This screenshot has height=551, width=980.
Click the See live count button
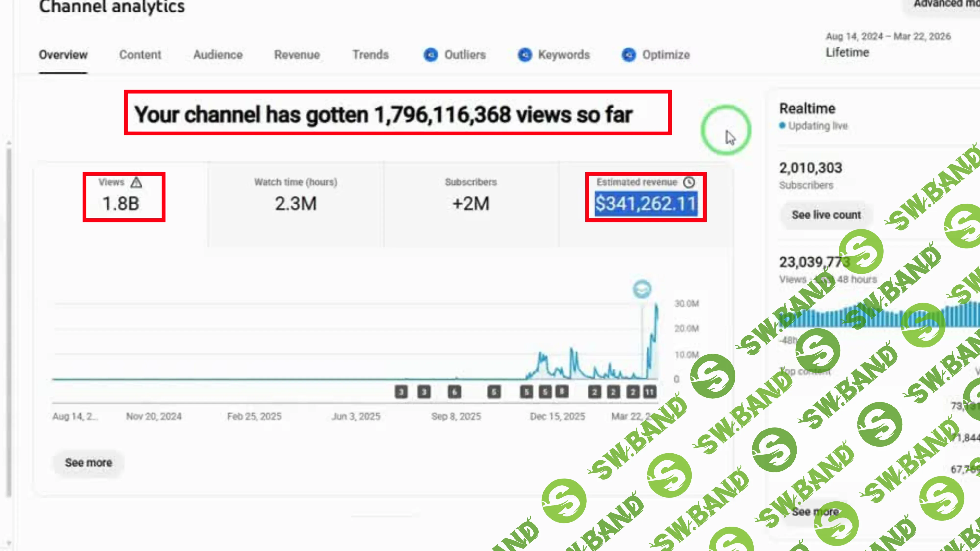826,215
